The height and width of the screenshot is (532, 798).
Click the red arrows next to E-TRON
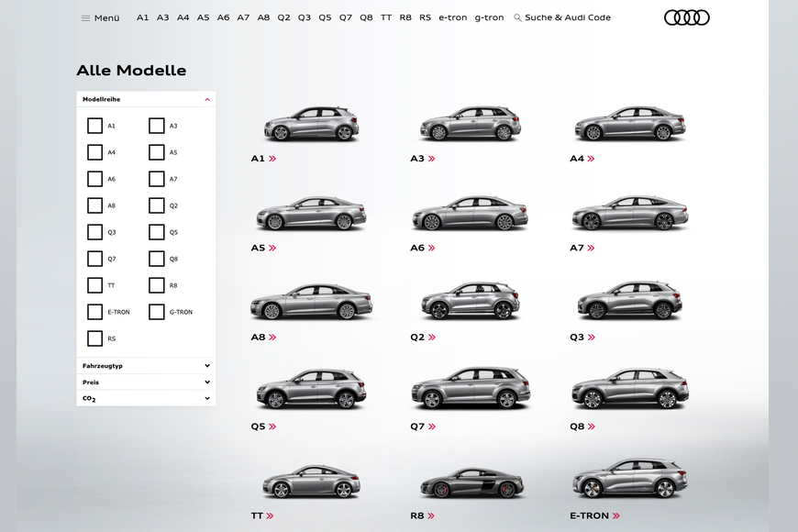click(x=616, y=515)
